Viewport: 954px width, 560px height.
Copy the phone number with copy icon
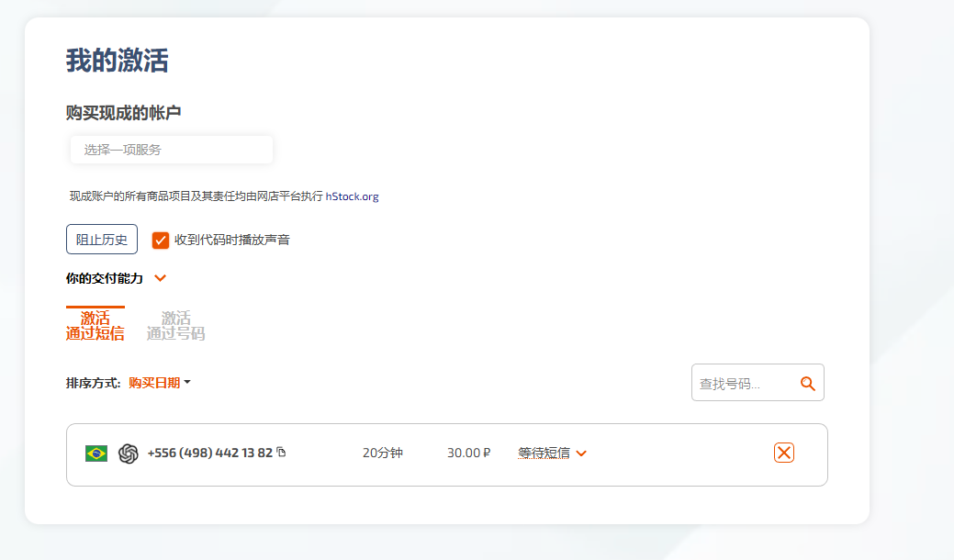(281, 452)
